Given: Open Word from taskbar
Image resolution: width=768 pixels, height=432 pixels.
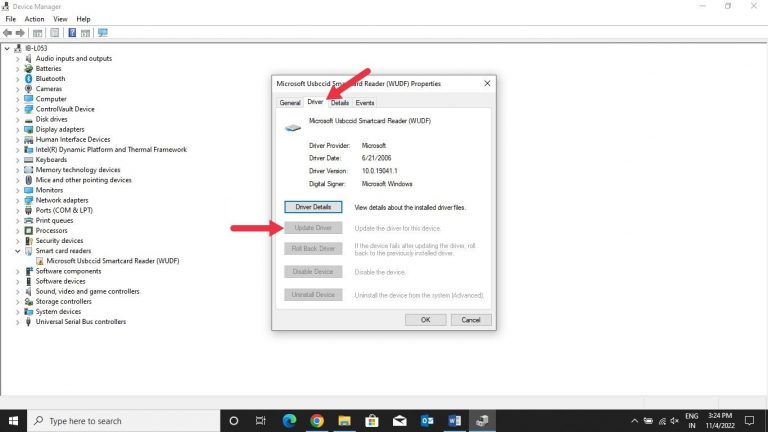Looking at the screenshot, I should (x=455, y=421).
